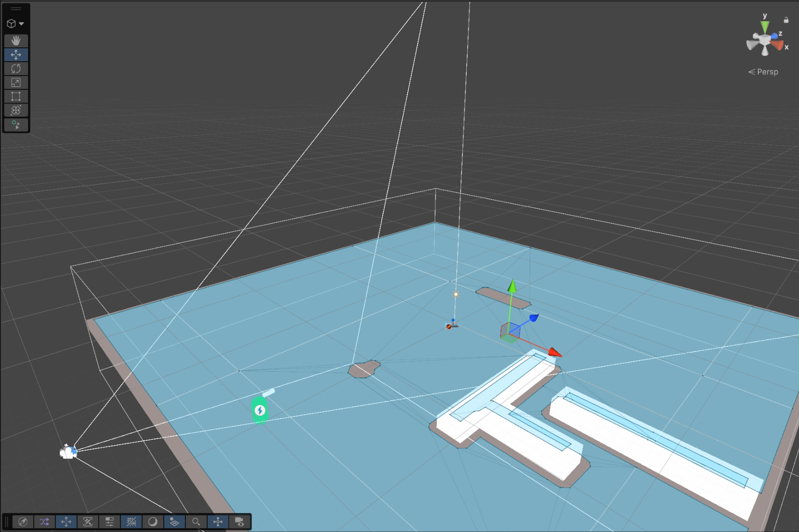Select the green lightning-bolt object in scene
This screenshot has height=532, width=799.
(x=260, y=409)
